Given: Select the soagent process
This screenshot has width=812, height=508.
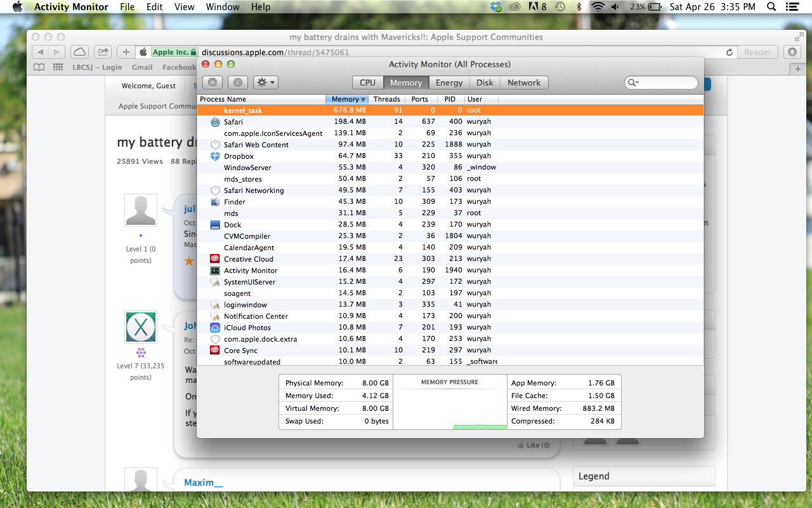Looking at the screenshot, I should [450, 293].
